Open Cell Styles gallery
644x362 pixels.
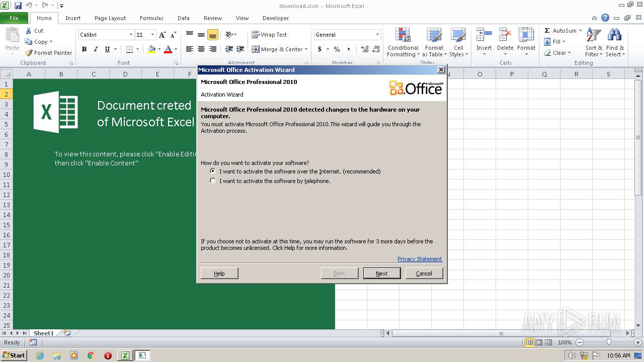pos(458,43)
